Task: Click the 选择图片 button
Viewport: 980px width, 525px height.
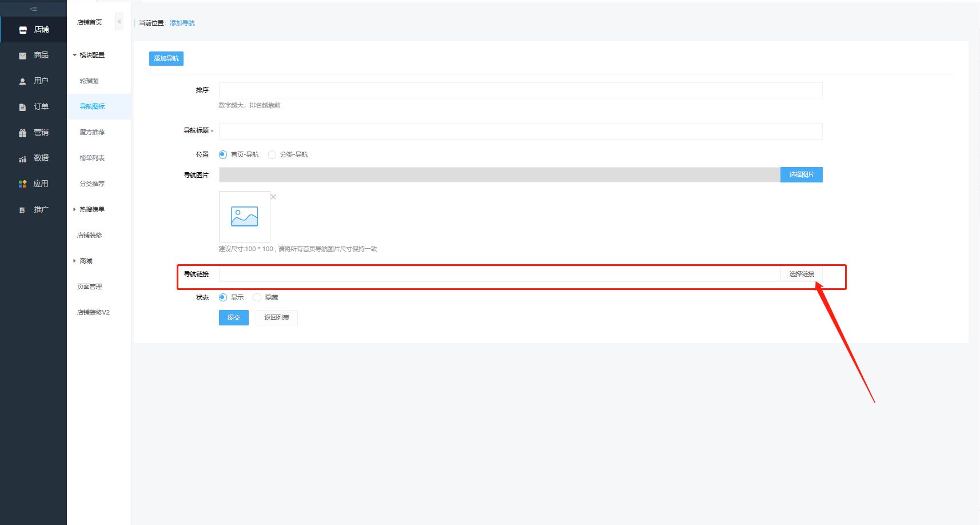Action: tap(802, 174)
